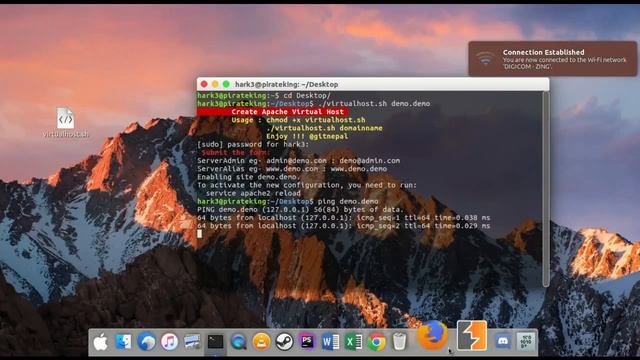Viewport: 640px width, 360px height.
Task: Click the 'cd Desktop/' command line
Action: point(264,96)
